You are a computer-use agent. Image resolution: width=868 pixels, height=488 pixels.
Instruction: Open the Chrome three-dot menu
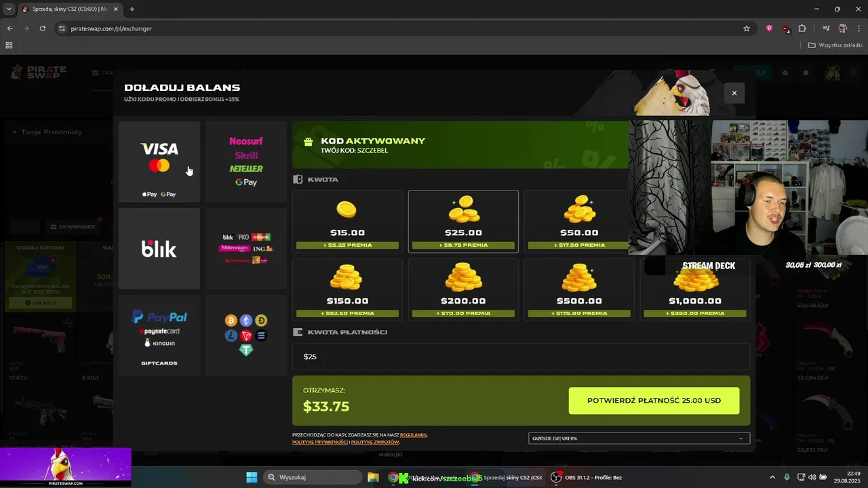click(x=859, y=28)
